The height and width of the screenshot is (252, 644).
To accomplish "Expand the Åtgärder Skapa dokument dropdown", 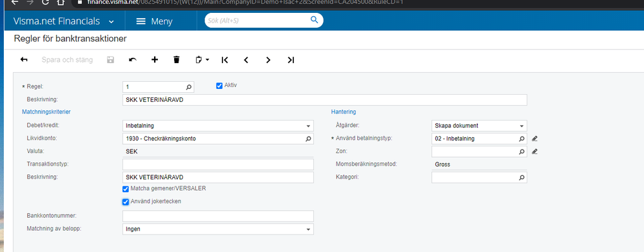I will click(x=480, y=126).
